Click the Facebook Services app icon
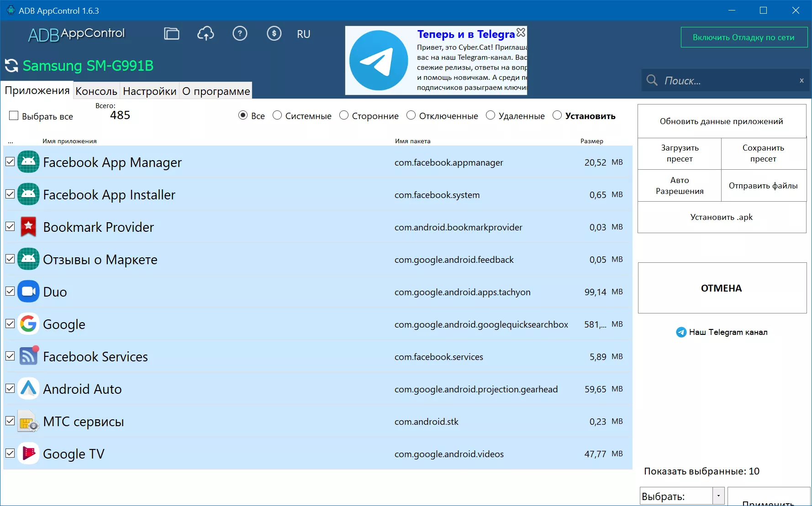The height and width of the screenshot is (506, 812). point(28,356)
